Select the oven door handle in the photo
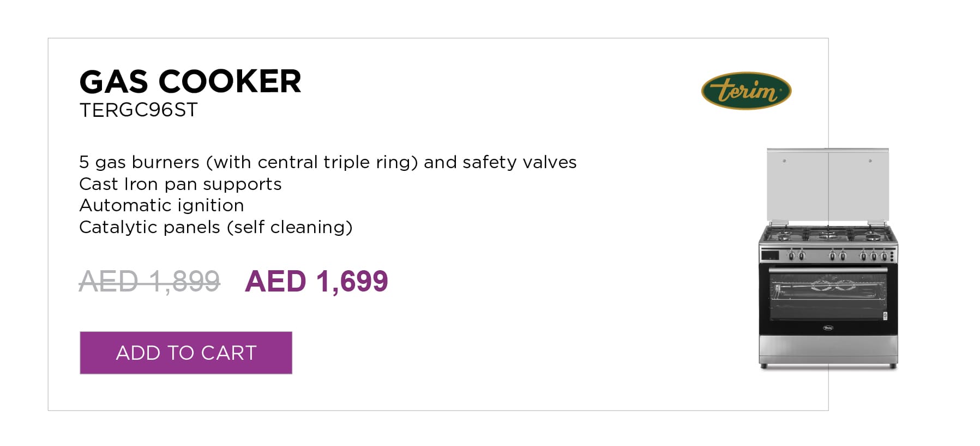Viewport: 980px width, 446px height. coord(828,269)
